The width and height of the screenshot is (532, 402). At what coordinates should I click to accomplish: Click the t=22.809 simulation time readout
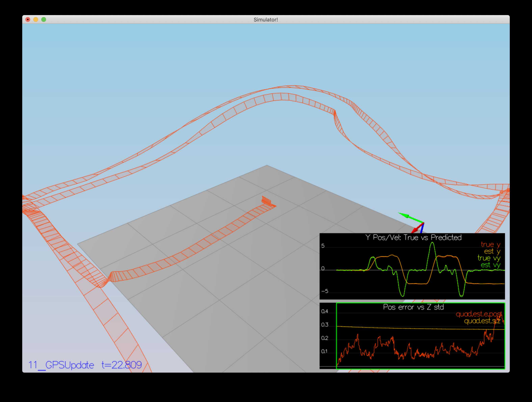click(x=122, y=365)
